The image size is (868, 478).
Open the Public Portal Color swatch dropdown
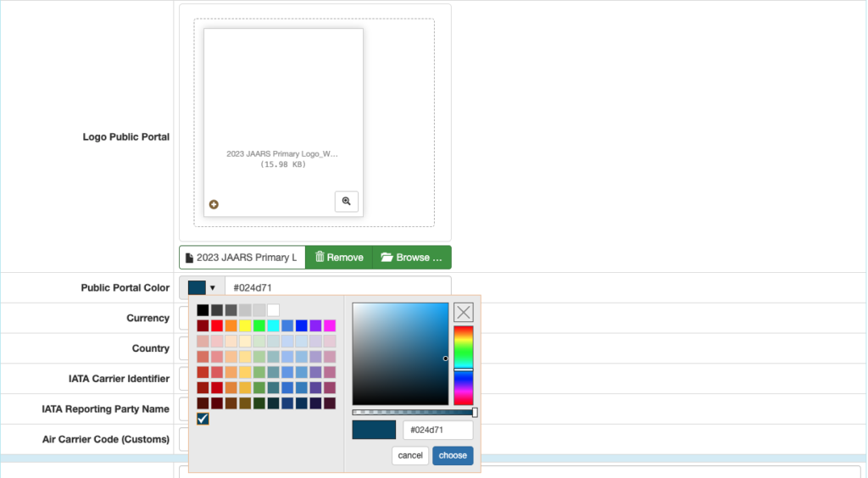[202, 288]
